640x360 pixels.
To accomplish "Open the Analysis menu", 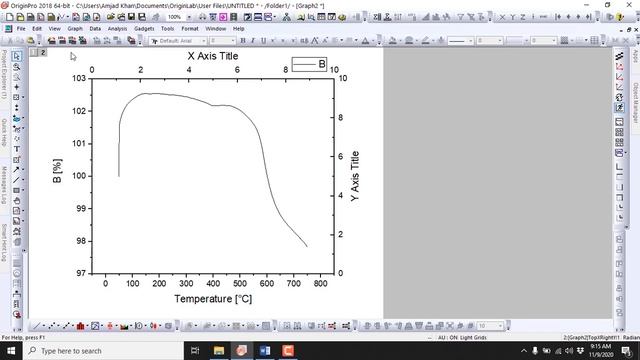I will tap(117, 29).
